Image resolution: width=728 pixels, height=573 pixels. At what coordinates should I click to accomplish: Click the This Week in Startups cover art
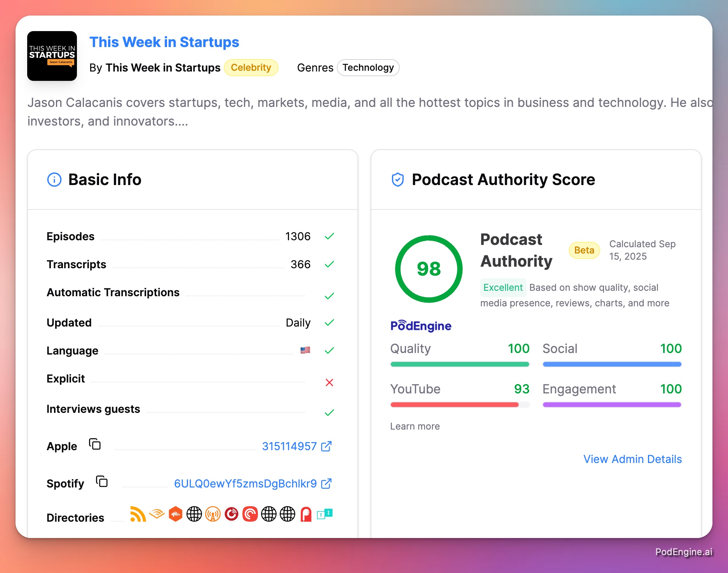[52, 56]
